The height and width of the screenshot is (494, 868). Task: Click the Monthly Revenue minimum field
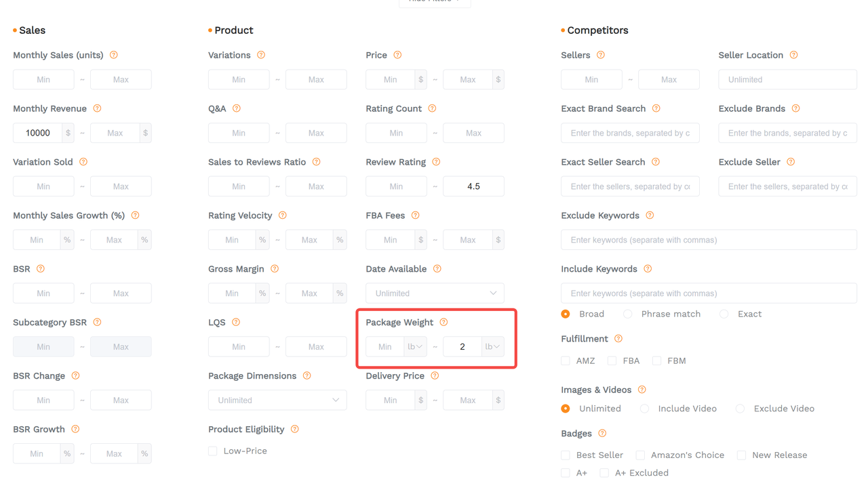point(38,133)
